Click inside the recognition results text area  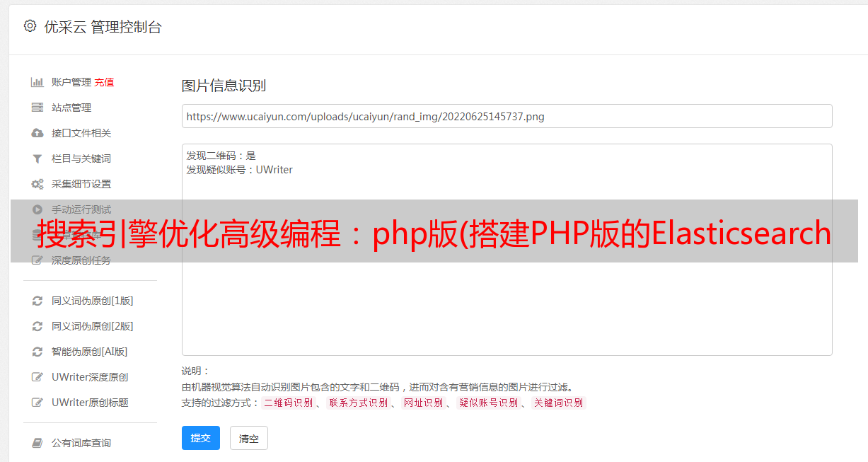pyautogui.click(x=507, y=250)
